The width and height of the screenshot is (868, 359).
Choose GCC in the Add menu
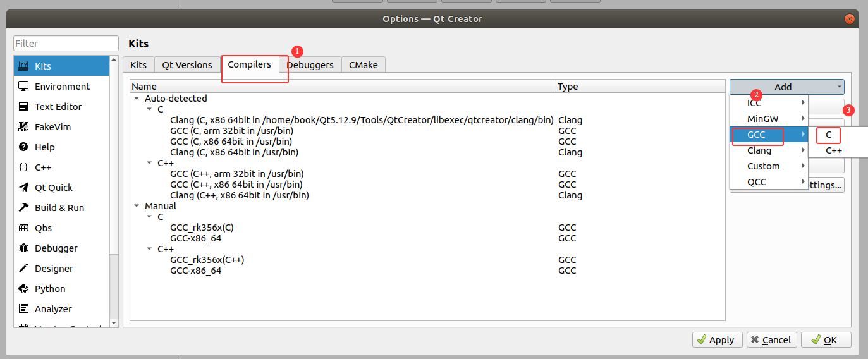(x=769, y=135)
